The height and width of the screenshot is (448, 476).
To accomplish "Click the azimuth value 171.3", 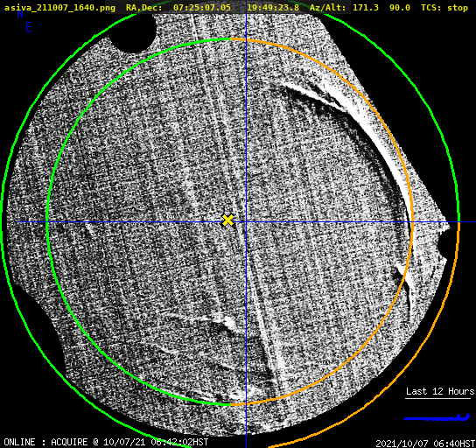I will point(366,8).
